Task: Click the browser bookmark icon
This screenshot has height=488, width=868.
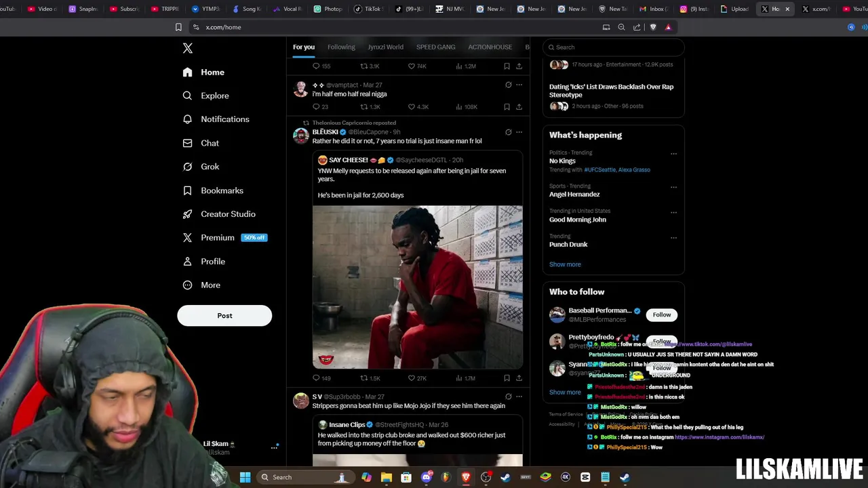Action: tap(178, 27)
